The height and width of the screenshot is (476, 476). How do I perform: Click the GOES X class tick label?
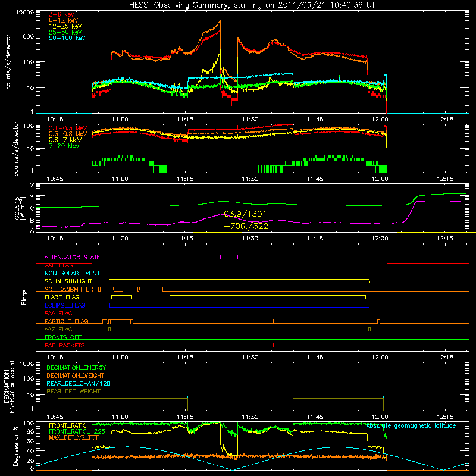pyautogui.click(x=32, y=186)
